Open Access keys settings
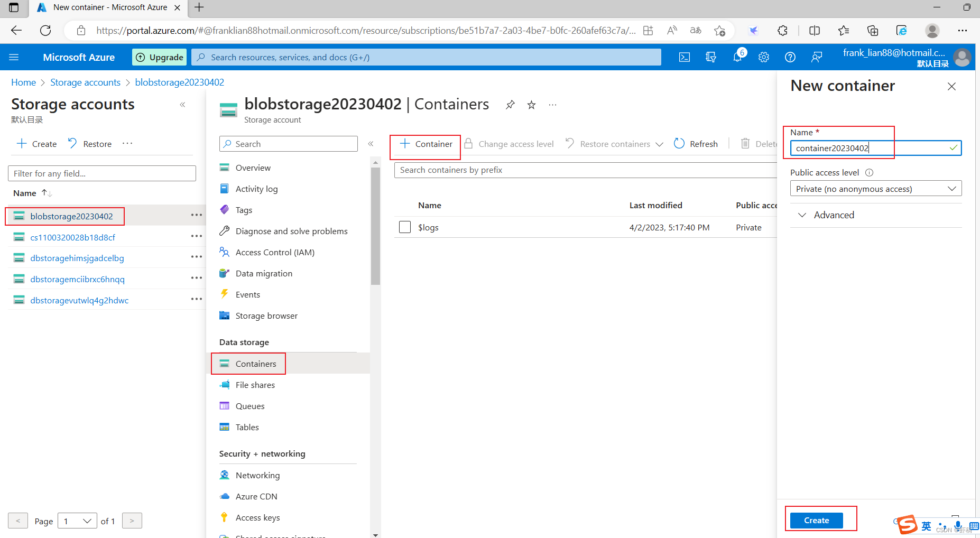The image size is (980, 538). coord(257,517)
